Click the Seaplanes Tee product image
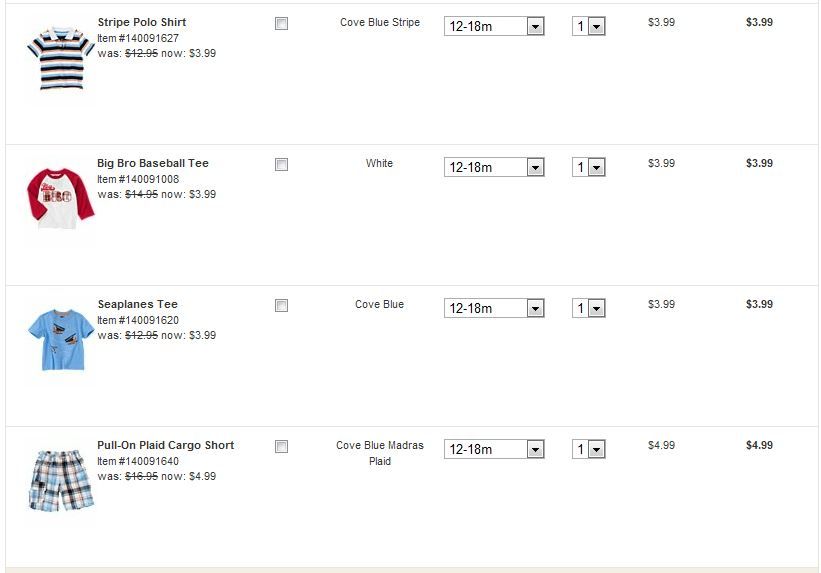This screenshot has width=821, height=573. pos(60,339)
